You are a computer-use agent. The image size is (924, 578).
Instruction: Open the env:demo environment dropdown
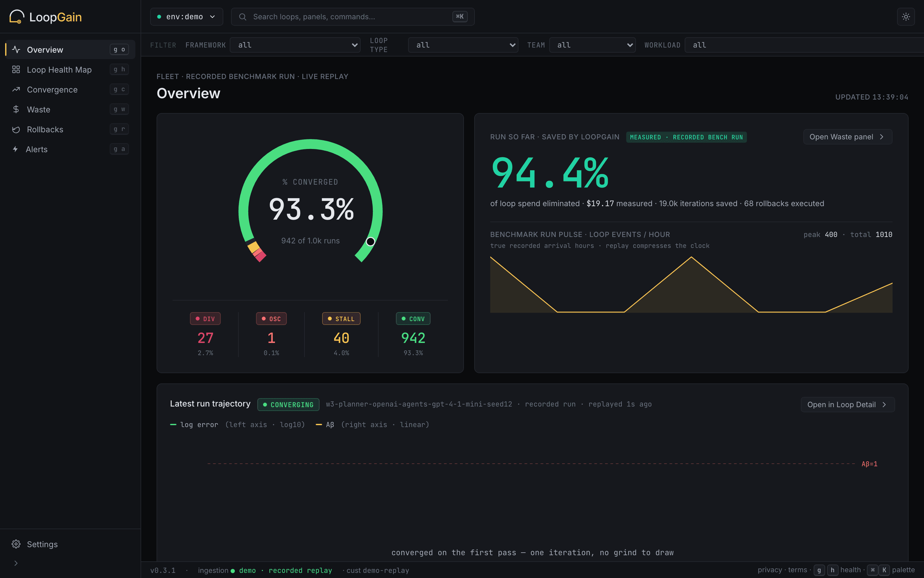(186, 16)
